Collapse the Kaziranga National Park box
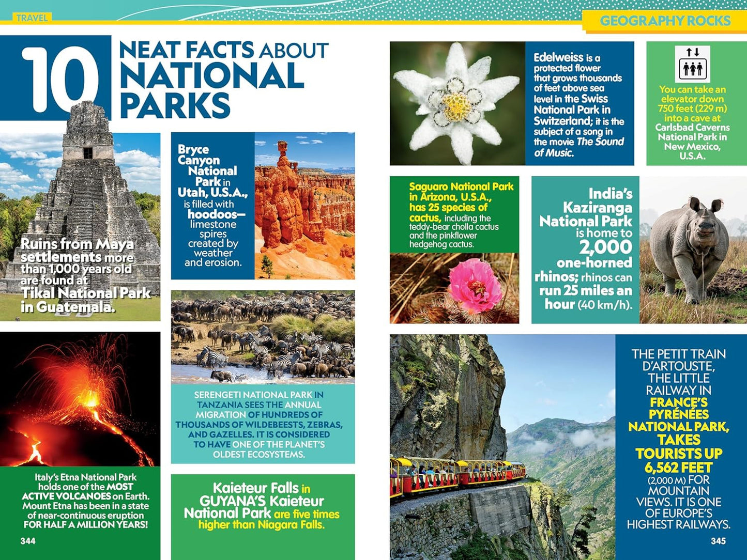The height and width of the screenshot is (560, 747). point(584,248)
